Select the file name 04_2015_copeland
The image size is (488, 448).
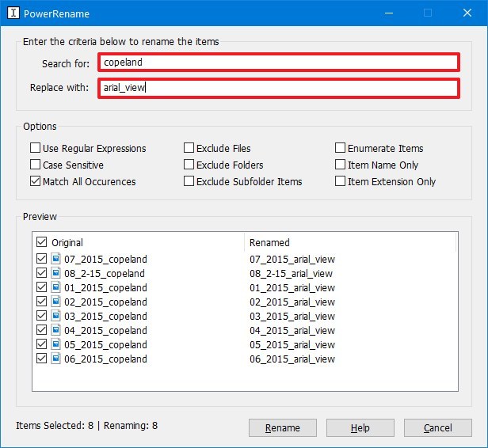105,331
